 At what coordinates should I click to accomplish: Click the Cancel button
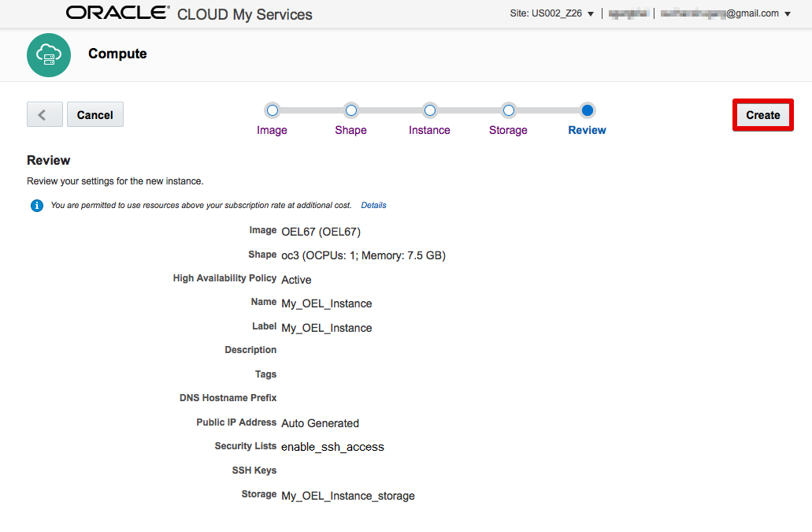pos(95,113)
